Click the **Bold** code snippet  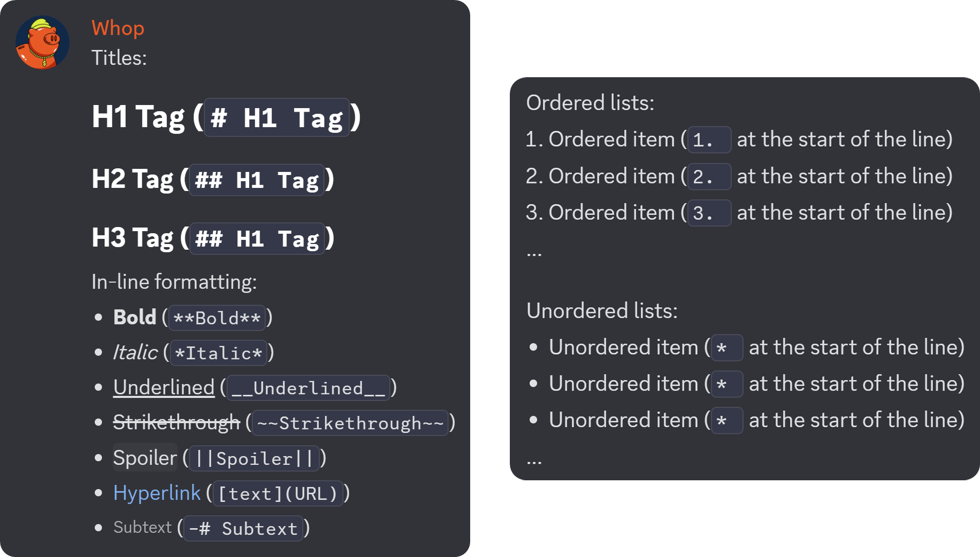coord(217,318)
